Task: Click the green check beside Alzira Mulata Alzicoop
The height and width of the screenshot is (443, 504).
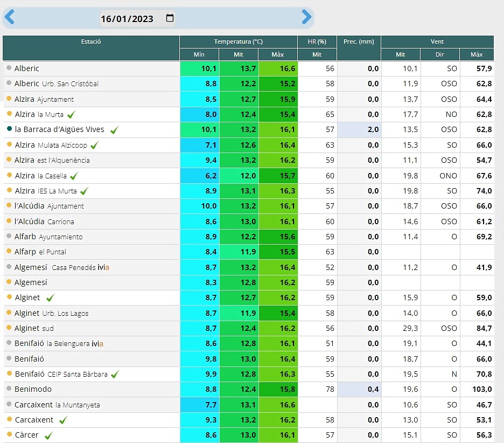Action: [x=95, y=145]
